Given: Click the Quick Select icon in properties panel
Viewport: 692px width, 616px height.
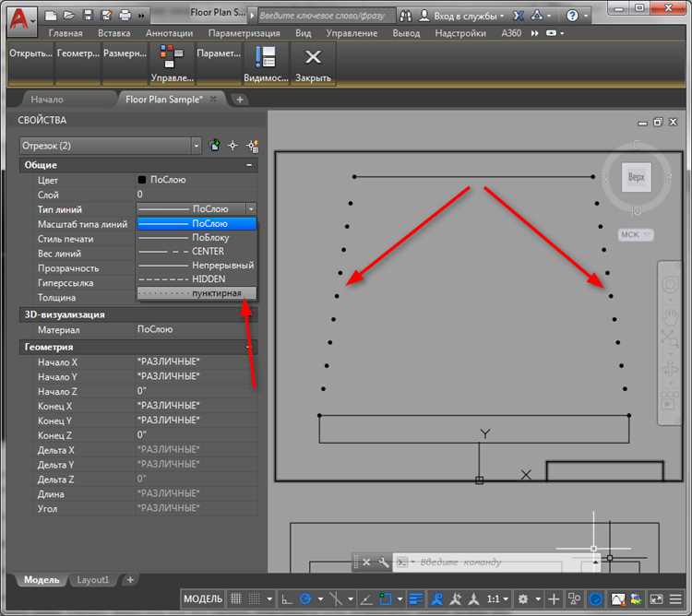Looking at the screenshot, I should (252, 146).
